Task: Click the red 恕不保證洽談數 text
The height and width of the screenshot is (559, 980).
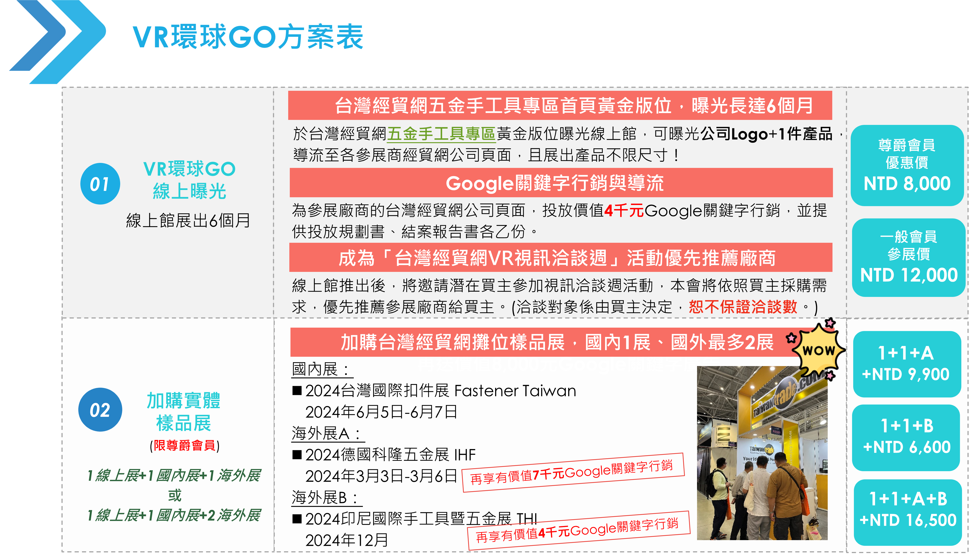Action: point(743,307)
